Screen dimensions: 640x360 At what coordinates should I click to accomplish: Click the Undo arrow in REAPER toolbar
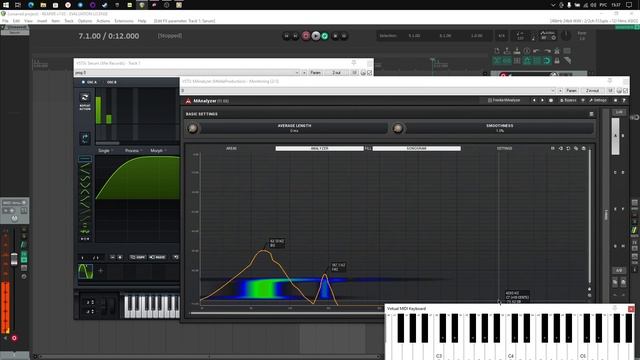[x=537, y=51]
